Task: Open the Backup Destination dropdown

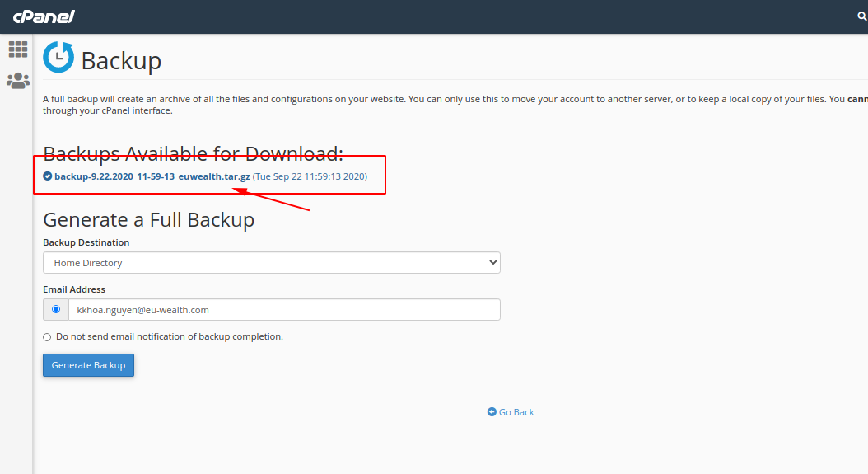Action: click(x=271, y=263)
